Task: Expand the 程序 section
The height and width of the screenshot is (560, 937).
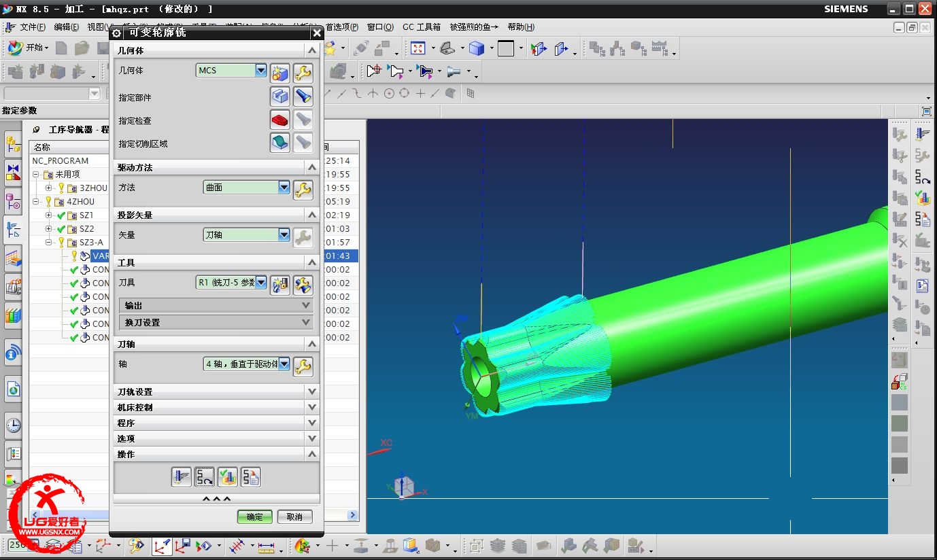Action: tap(216, 423)
